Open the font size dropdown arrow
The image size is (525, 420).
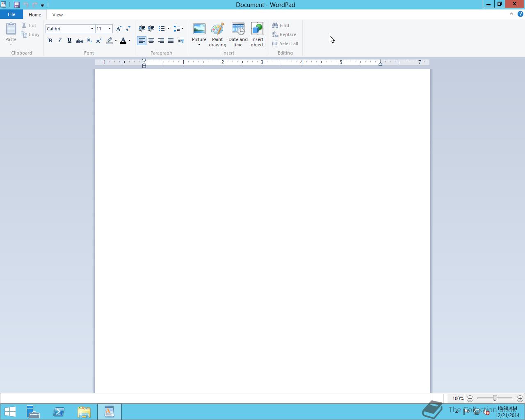point(110,29)
